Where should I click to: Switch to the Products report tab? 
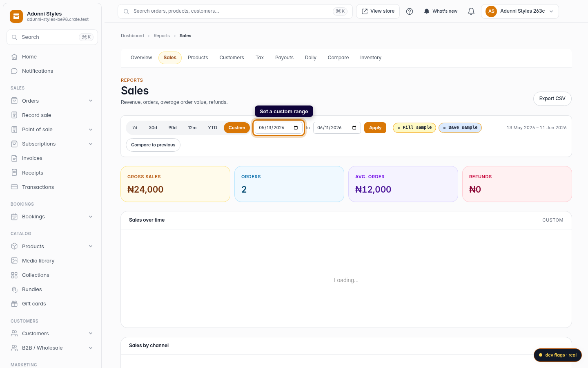tap(198, 58)
